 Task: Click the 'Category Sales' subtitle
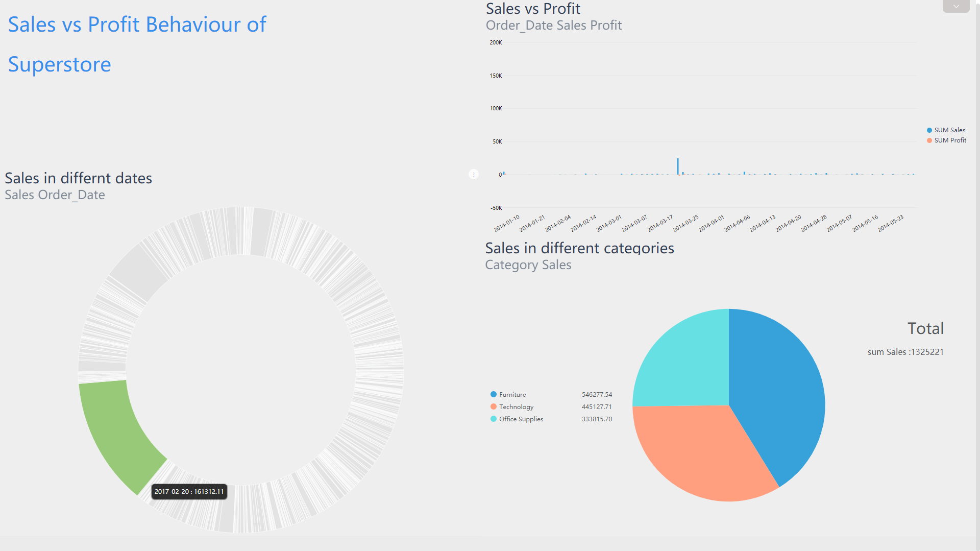coord(528,265)
